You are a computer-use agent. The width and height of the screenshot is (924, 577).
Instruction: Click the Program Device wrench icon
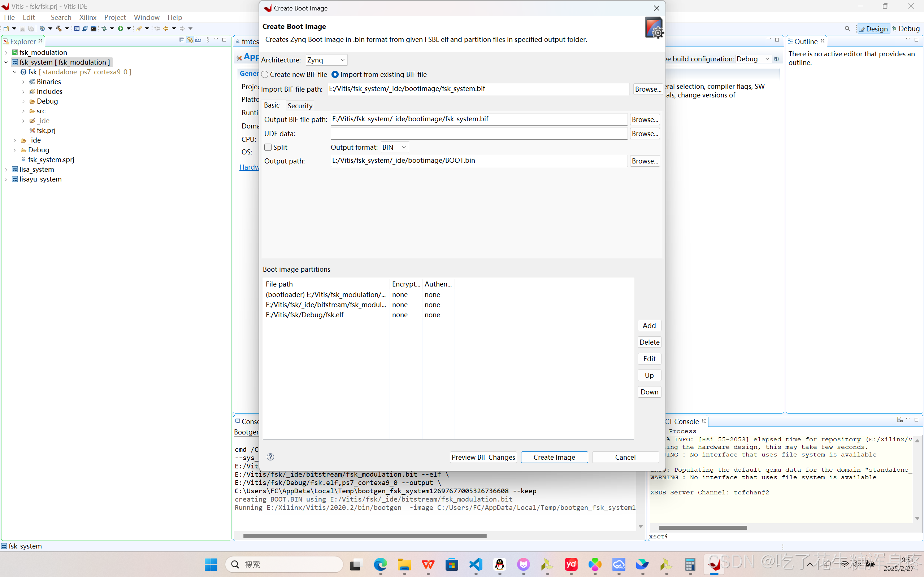coord(85,29)
